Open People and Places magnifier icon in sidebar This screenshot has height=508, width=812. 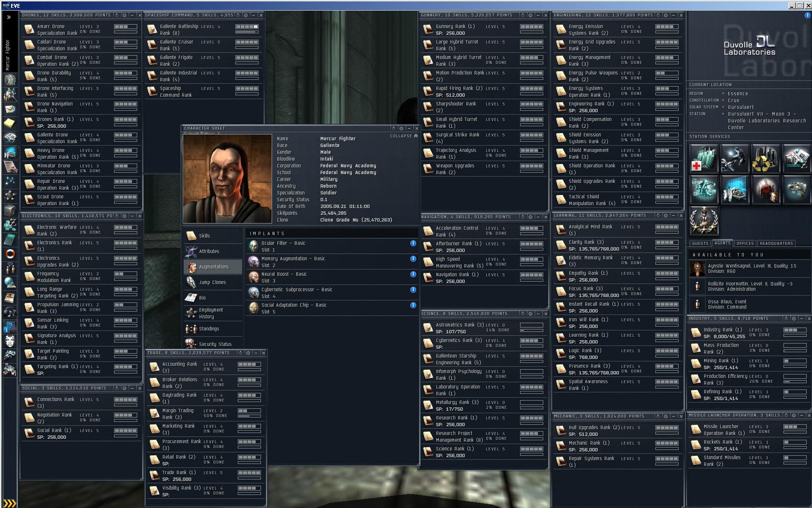point(10,94)
